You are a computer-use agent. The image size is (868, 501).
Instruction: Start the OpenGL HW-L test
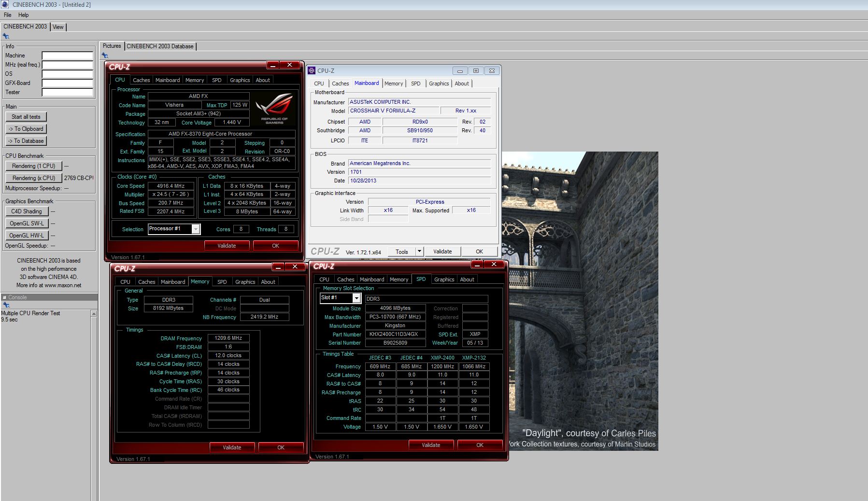tap(27, 236)
